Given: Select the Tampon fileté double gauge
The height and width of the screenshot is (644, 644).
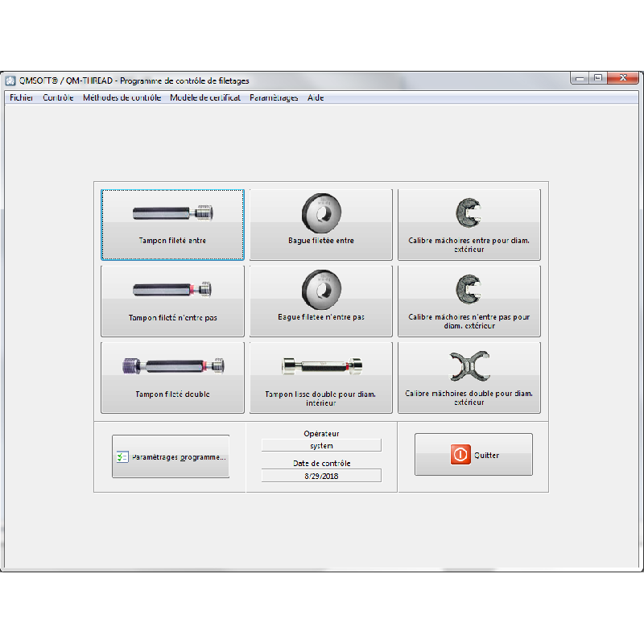Looking at the screenshot, I should (x=172, y=378).
